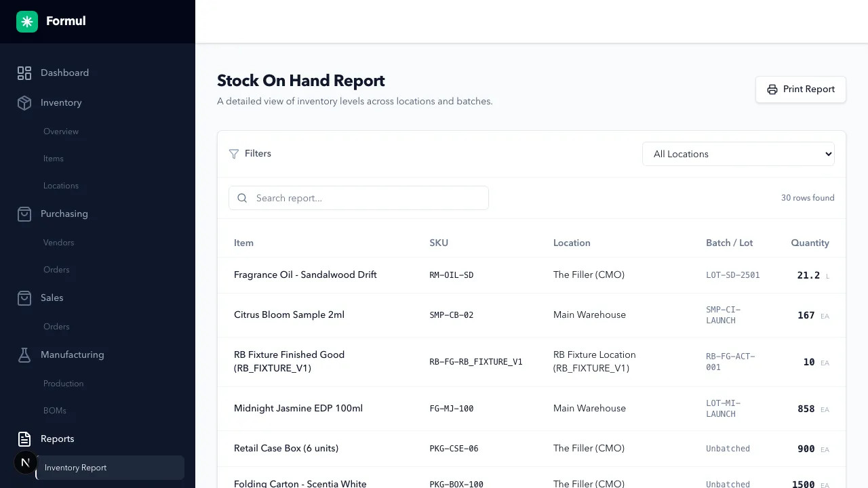Click the Purchasing bag icon

point(24,213)
